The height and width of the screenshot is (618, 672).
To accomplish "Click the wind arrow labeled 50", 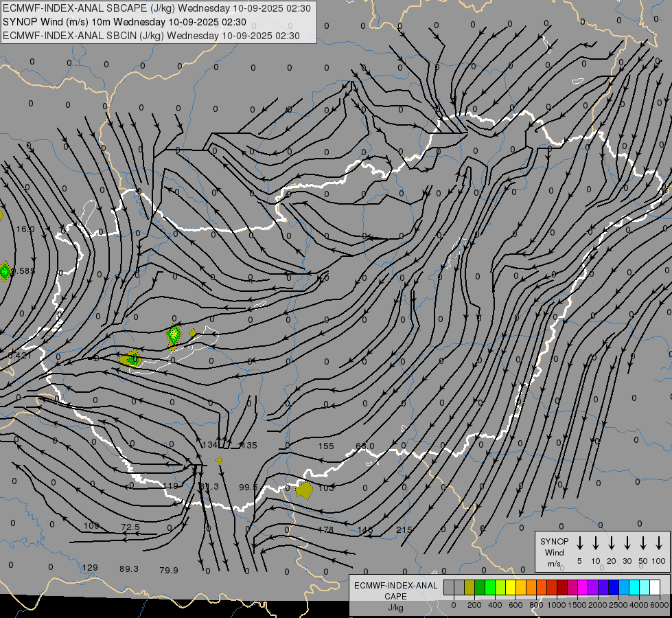I will 643,543.
